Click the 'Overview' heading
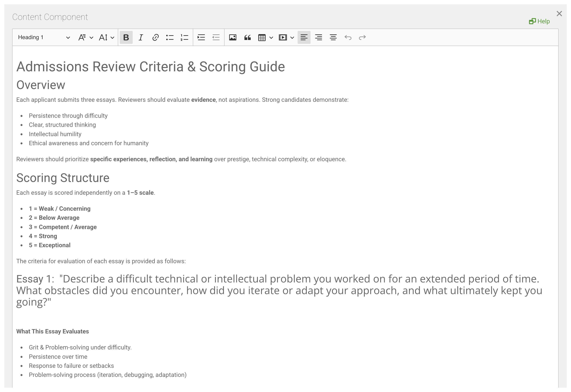This screenshot has width=571, height=392. click(41, 85)
